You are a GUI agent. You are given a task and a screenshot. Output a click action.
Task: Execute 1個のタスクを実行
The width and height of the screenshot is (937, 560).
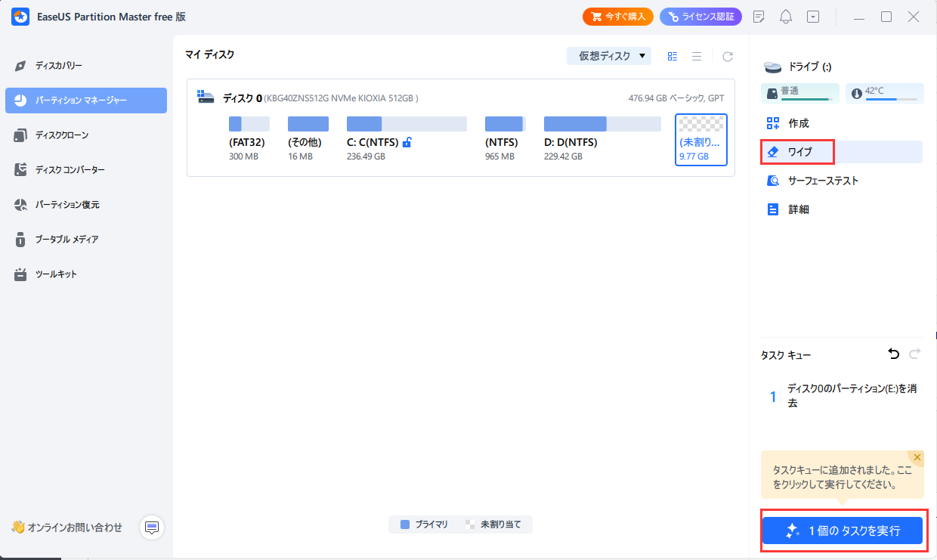(x=842, y=531)
